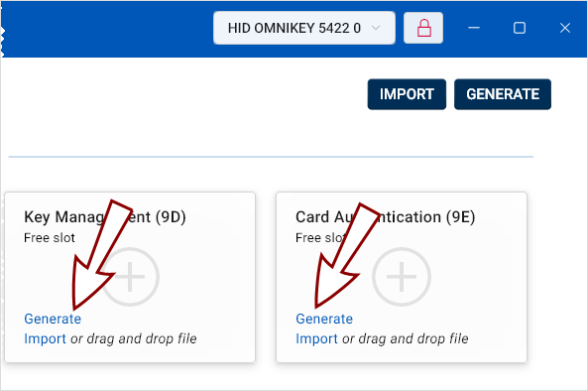The width and height of the screenshot is (588, 391).
Task: Click Import link under Key Management (9D)
Action: click(45, 338)
